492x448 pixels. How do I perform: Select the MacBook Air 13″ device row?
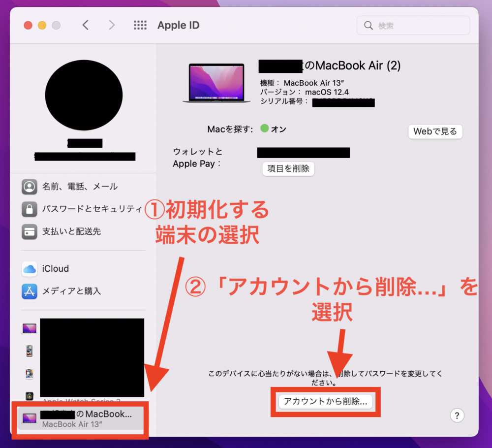click(x=80, y=419)
